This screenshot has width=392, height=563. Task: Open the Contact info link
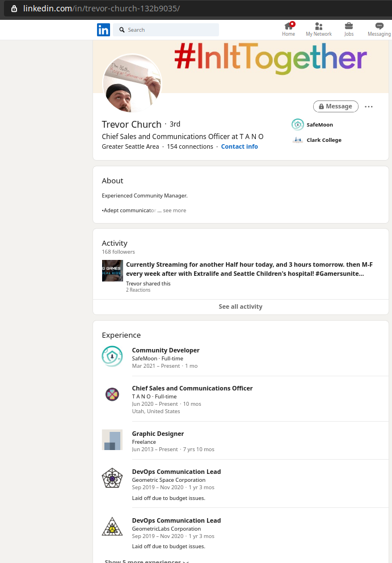coord(239,146)
